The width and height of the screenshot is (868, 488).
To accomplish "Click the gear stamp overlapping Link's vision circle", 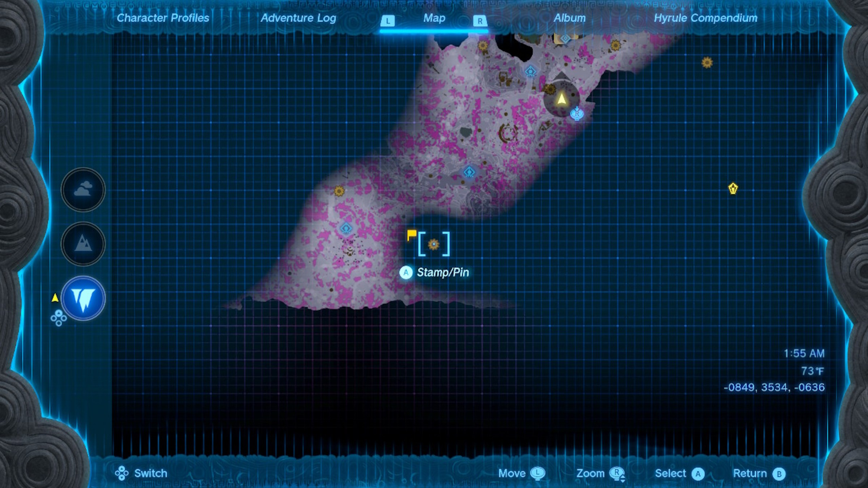I will (550, 89).
